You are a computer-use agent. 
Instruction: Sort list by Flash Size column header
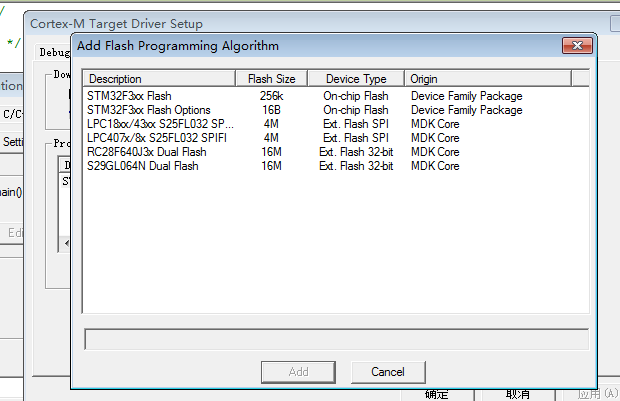tap(272, 79)
